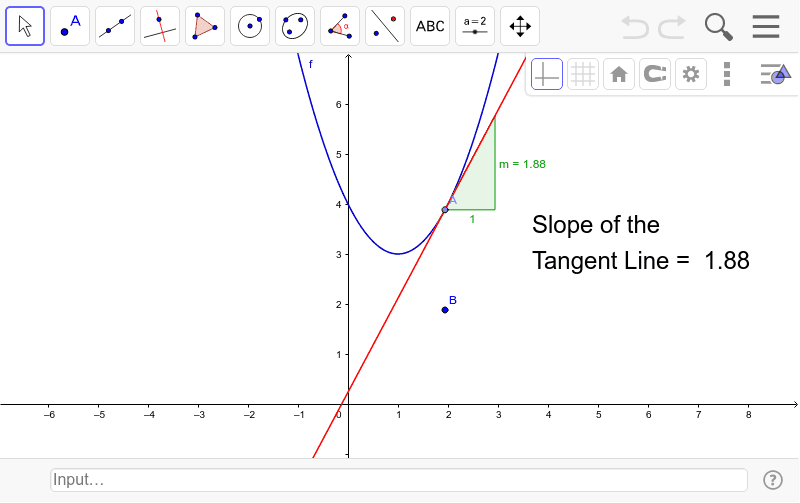The width and height of the screenshot is (800, 503).
Task: Open the hamburger main menu
Action: [766, 27]
